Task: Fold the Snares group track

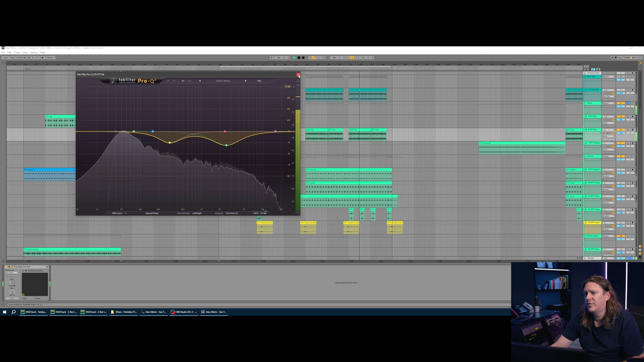Action: [x=585, y=156]
